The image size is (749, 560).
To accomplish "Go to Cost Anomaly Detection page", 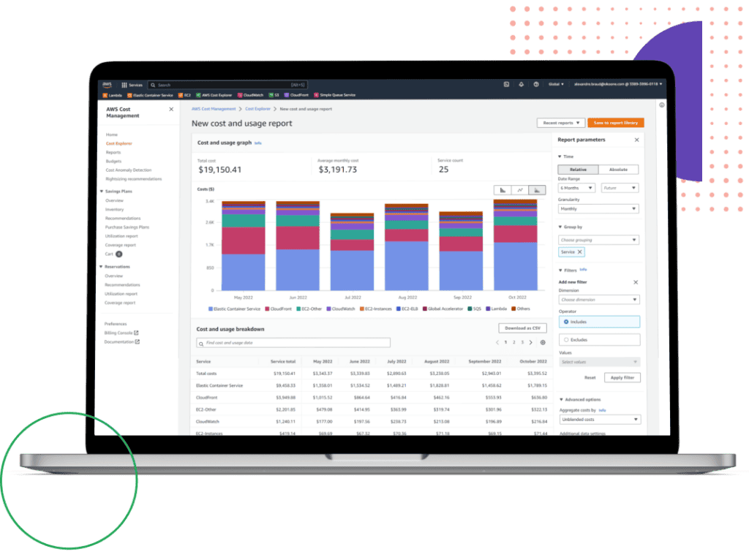I will 129,170.
